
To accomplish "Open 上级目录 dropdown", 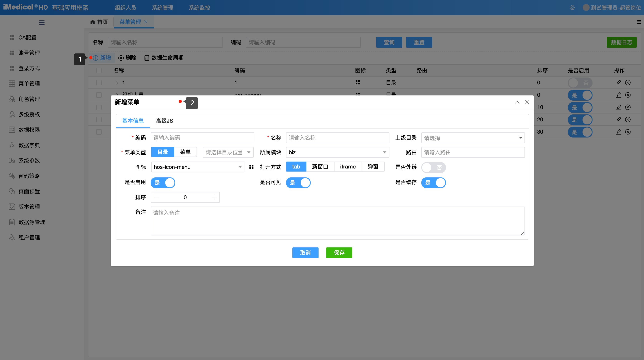I will [473, 138].
